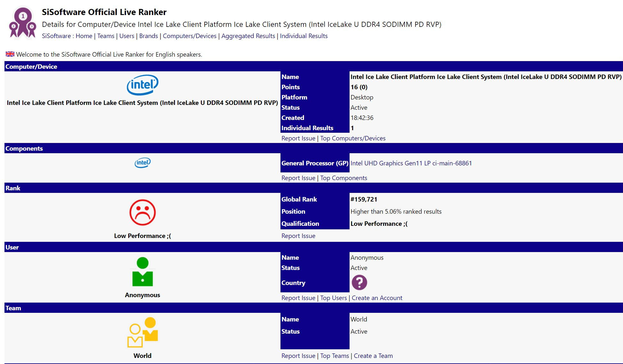Screen dimensions: 623x364
Task: Click Low Performance caption under sad face
Action: (x=142, y=236)
